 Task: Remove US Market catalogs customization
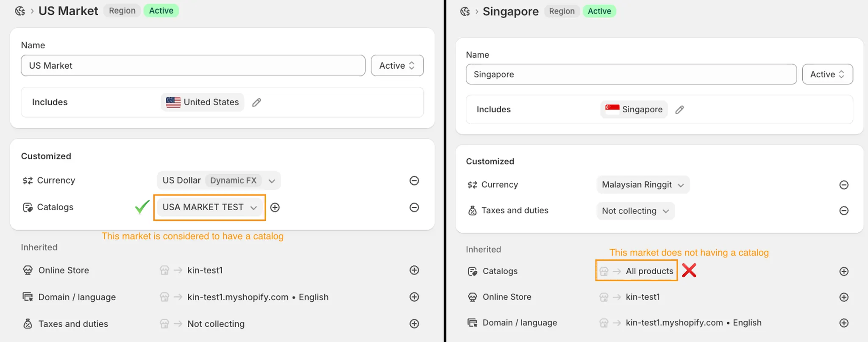414,207
